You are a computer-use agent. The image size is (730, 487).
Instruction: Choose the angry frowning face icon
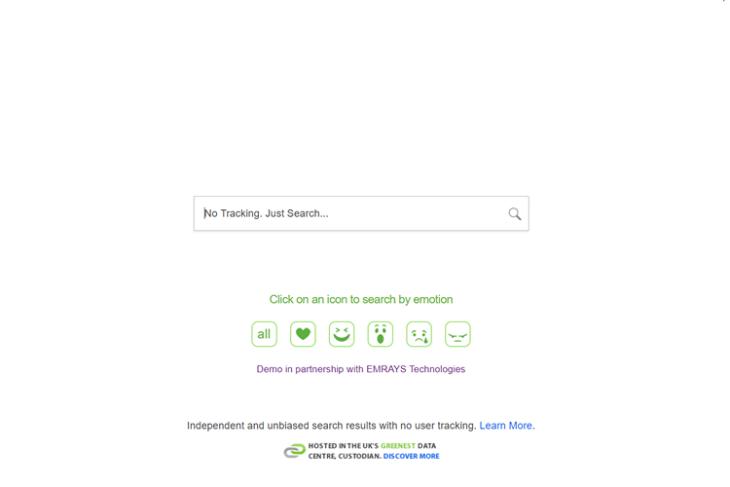click(x=458, y=334)
